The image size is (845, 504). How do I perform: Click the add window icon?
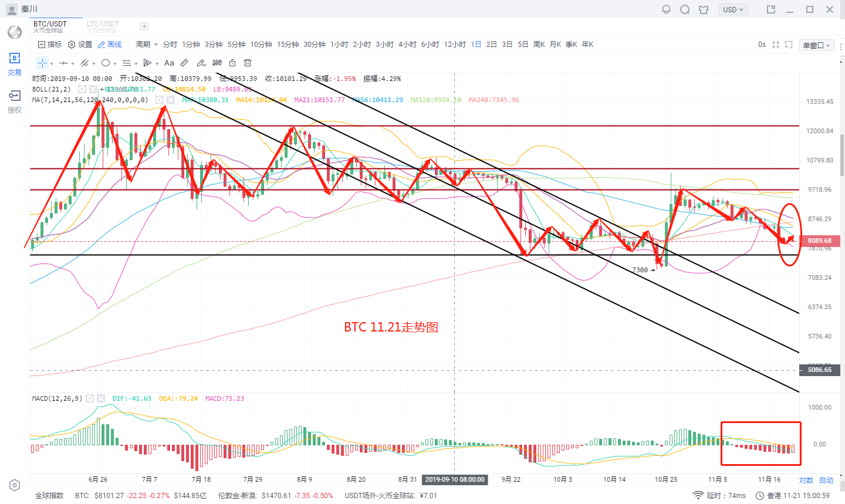coord(789,45)
